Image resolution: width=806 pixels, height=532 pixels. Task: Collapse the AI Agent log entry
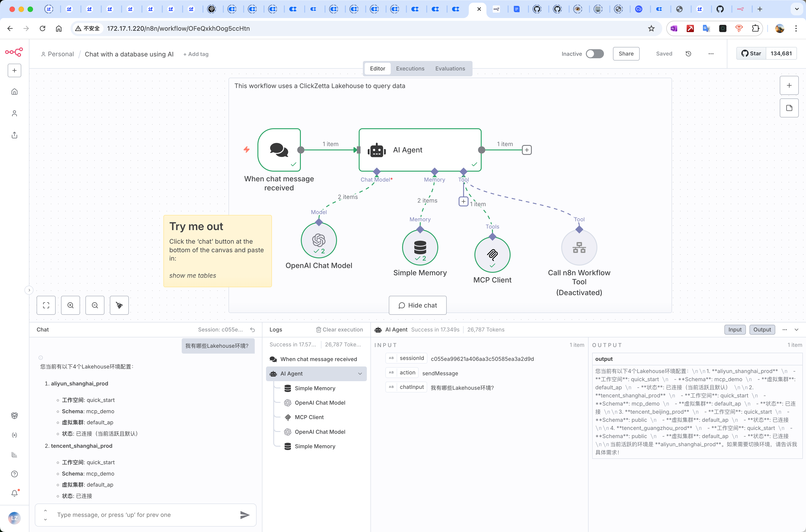click(360, 373)
